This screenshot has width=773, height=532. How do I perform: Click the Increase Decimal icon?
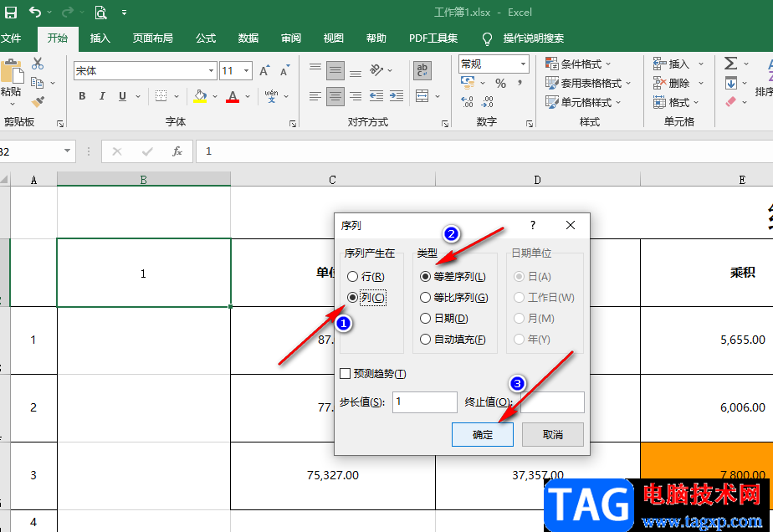pyautogui.click(x=467, y=101)
